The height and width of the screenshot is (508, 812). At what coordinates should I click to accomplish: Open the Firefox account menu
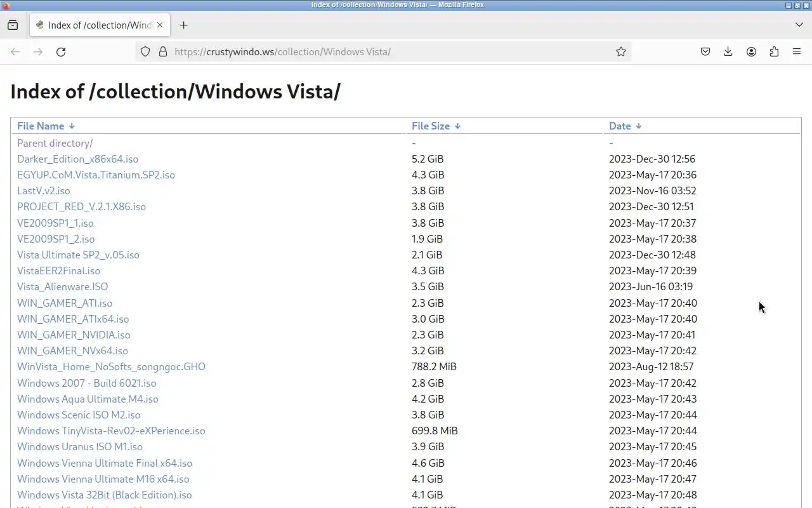click(x=751, y=52)
